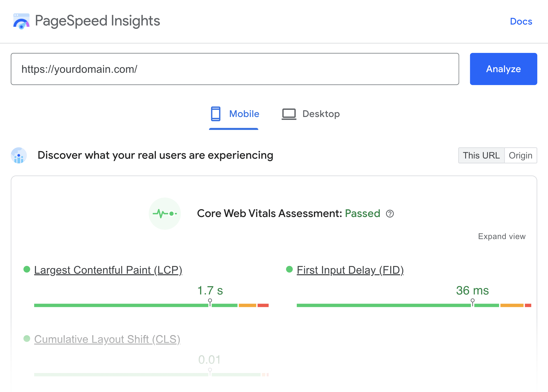Toggle Origin mode for field data
Viewport: 548px width, 392px height.
[521, 155]
